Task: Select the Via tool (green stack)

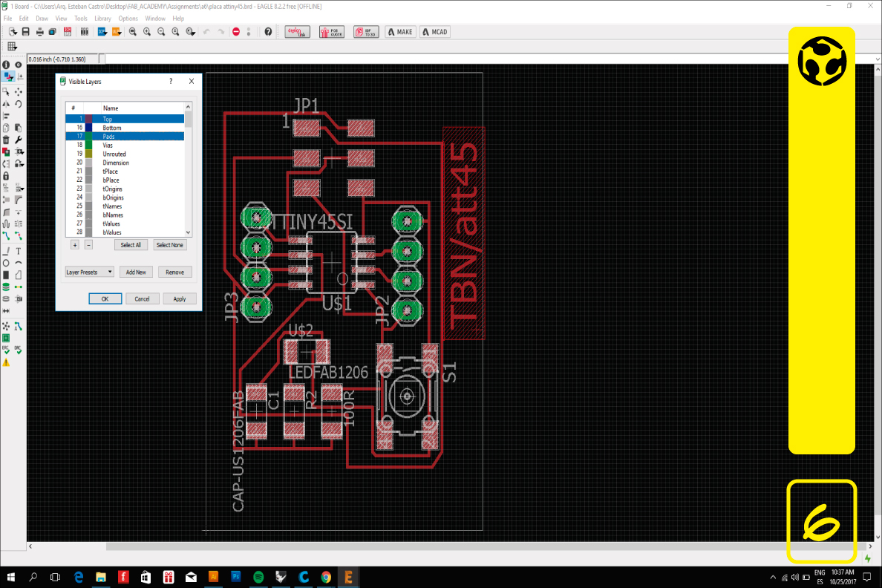Action: coord(6,287)
